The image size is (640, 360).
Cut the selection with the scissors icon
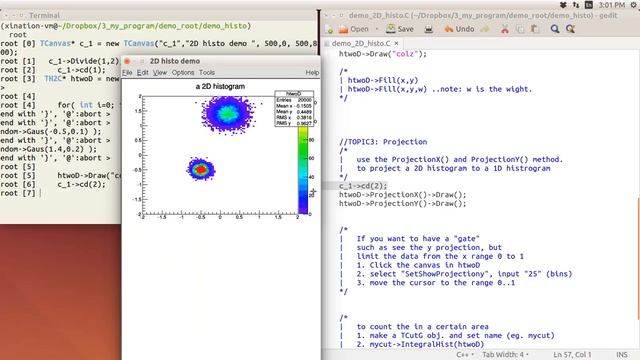tap(505, 29)
